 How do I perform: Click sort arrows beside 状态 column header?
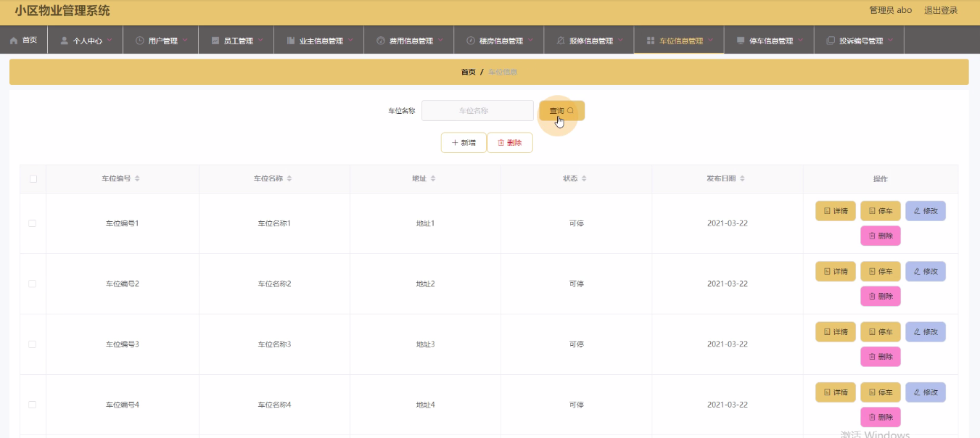coord(584,178)
